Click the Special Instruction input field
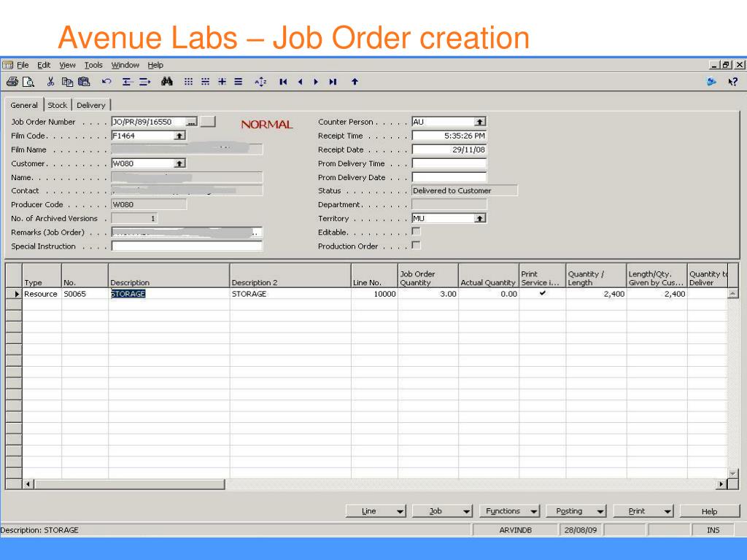This screenshot has width=747, height=560. [x=187, y=246]
